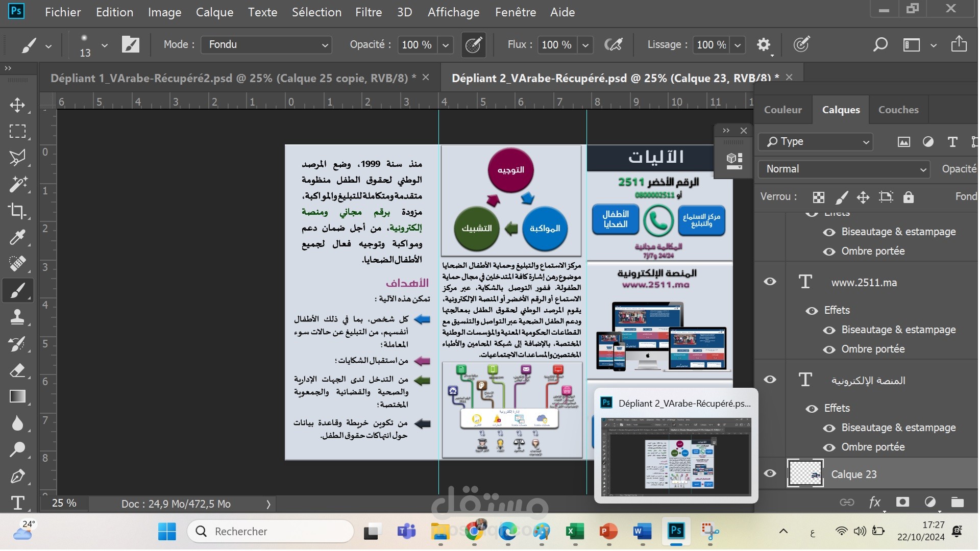This screenshot has width=980, height=551.
Task: Open the Filtre menu
Action: click(x=369, y=12)
